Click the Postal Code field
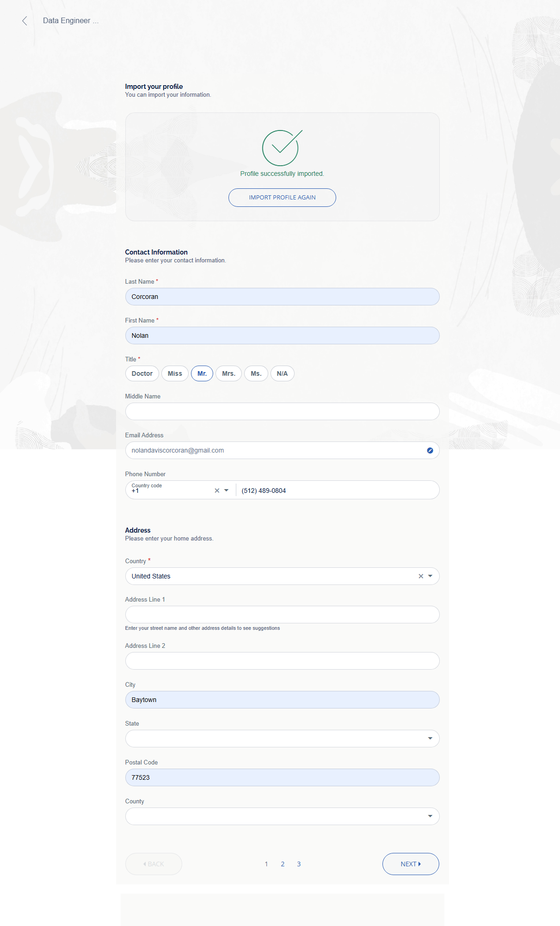 point(282,777)
